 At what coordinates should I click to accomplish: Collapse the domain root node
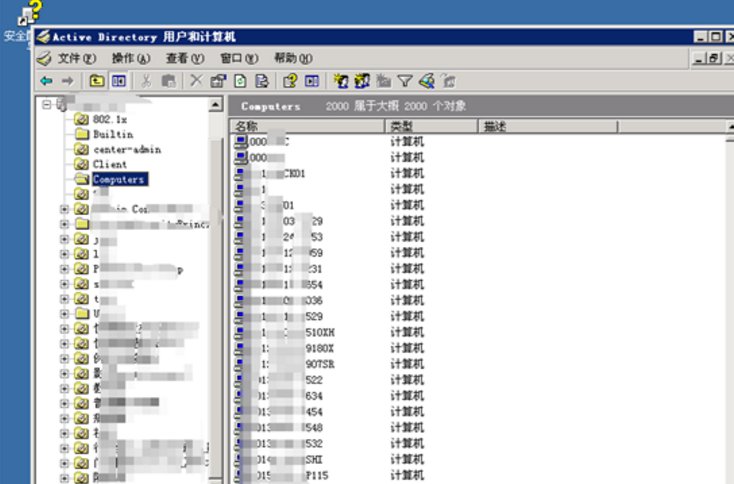tap(46, 104)
